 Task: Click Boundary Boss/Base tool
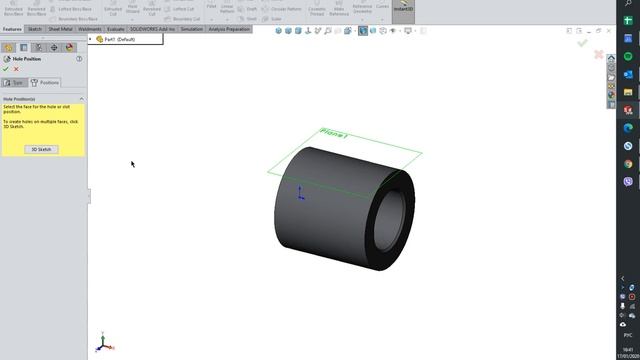pyautogui.click(x=74, y=19)
